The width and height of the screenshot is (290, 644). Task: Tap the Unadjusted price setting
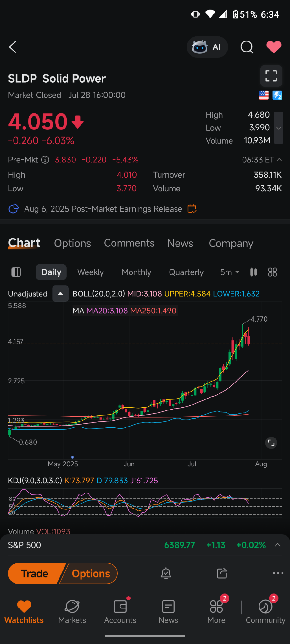tap(28, 294)
